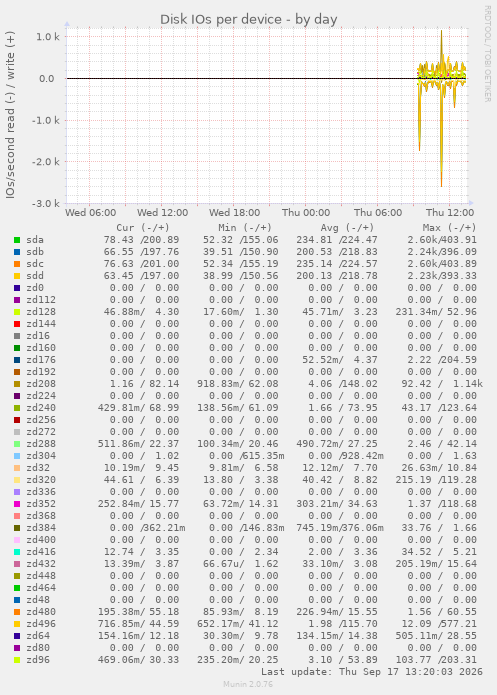
Task: Click zd496 maximum value '12.09 /577.21'
Action: point(439,624)
